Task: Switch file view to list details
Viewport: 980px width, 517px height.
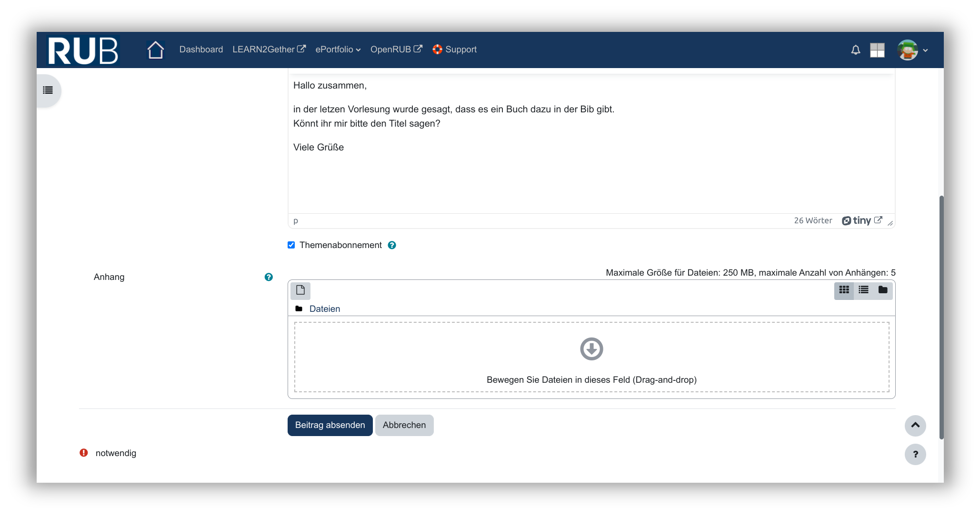Action: [x=863, y=290]
